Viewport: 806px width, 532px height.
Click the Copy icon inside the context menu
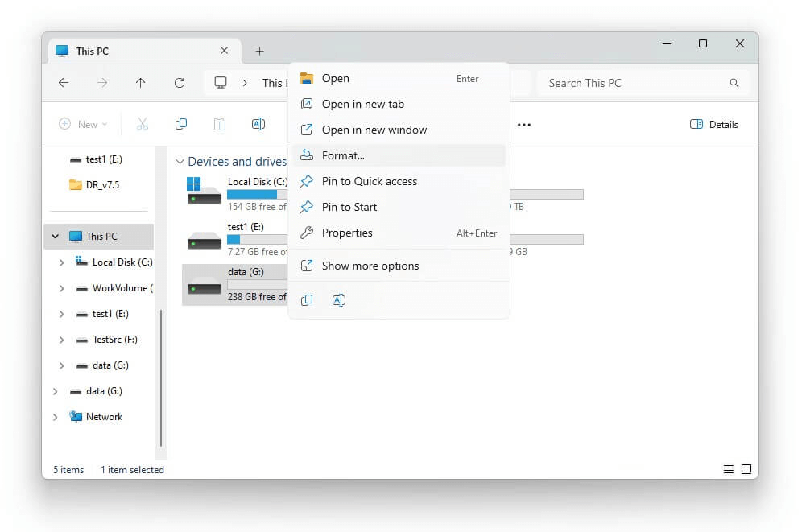click(x=307, y=299)
